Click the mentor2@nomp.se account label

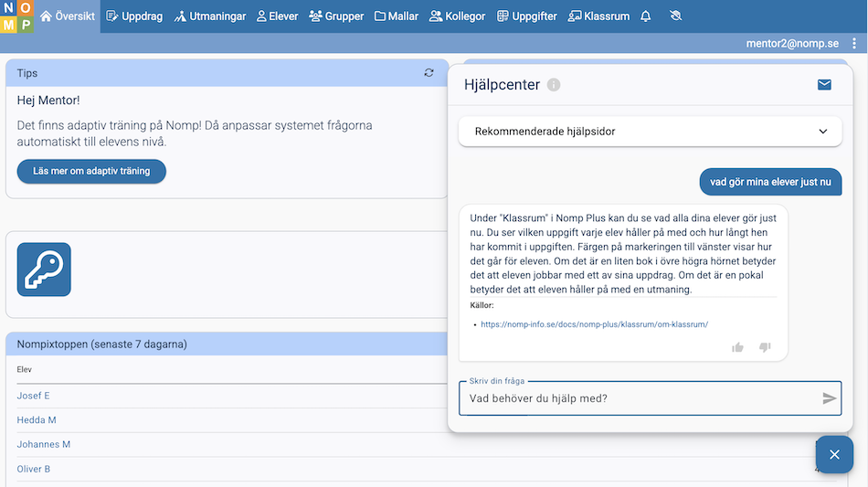point(792,43)
